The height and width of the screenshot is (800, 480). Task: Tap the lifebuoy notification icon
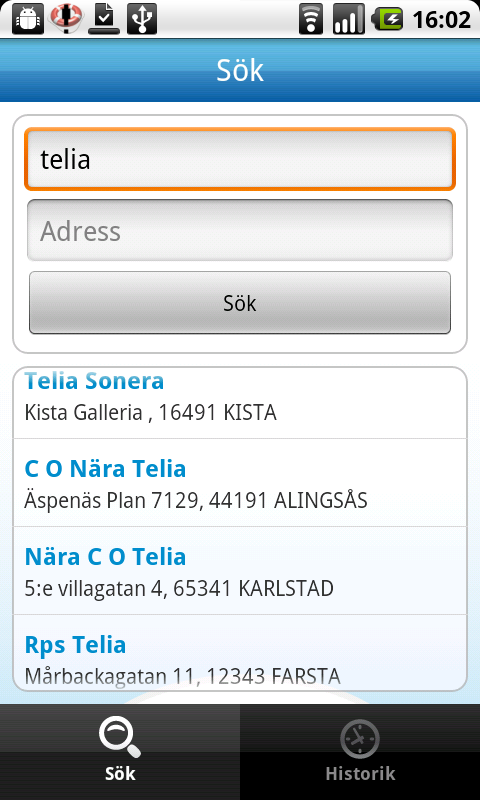pos(65,18)
